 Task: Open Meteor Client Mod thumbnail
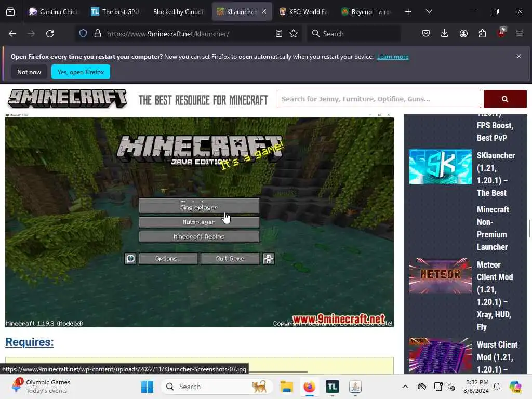point(441,276)
